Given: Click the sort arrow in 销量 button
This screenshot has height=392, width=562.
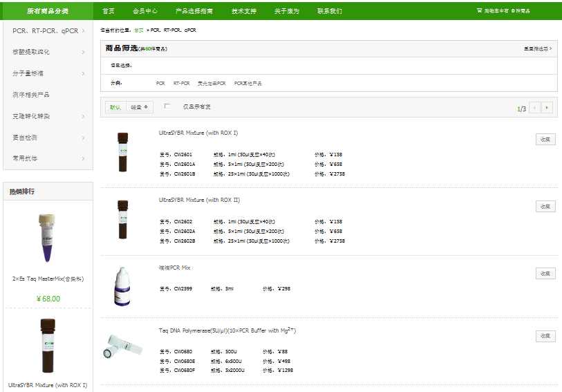Looking at the screenshot, I should [x=146, y=107].
